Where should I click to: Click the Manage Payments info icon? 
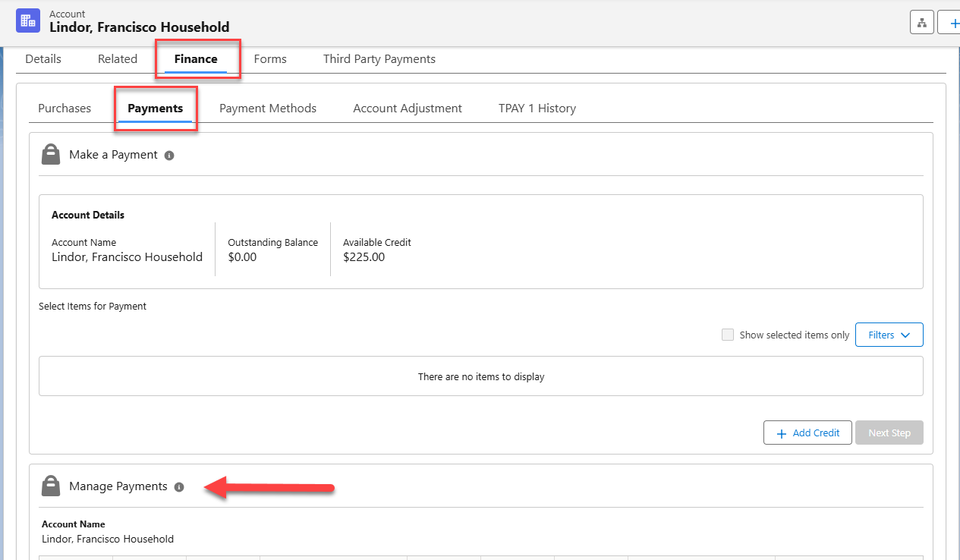click(179, 487)
